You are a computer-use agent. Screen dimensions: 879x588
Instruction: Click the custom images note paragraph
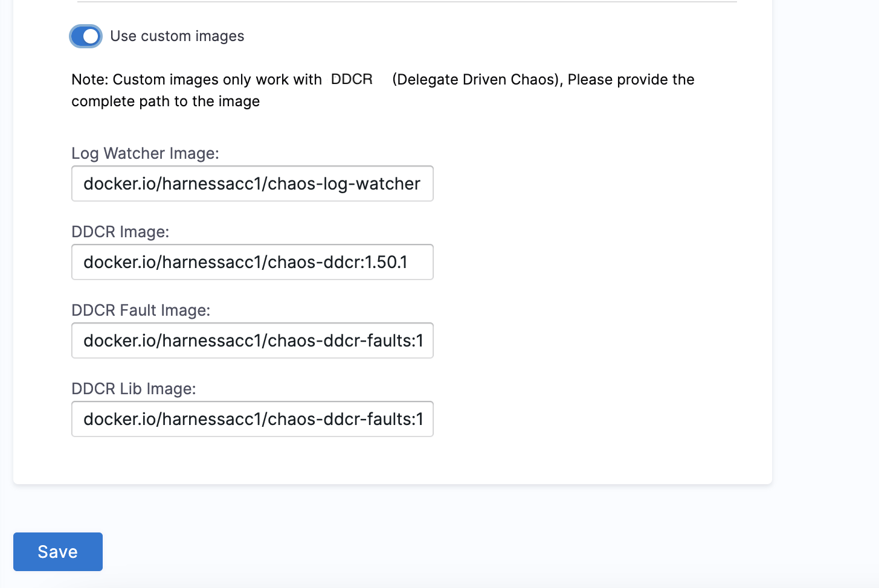click(383, 90)
